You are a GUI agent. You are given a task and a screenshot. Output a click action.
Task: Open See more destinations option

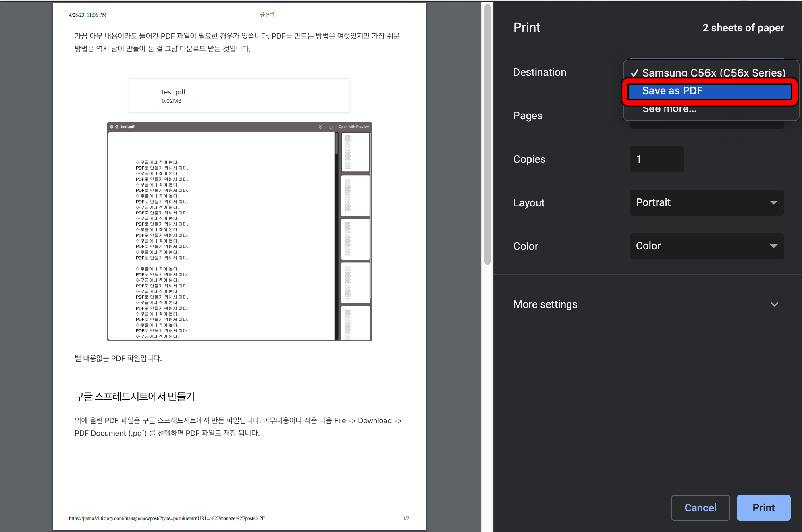669,109
